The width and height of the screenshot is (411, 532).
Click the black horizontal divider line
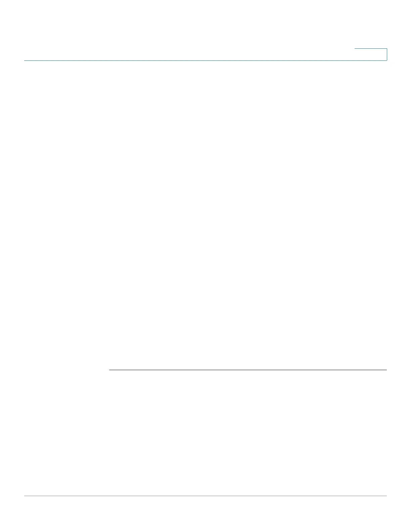248,370
